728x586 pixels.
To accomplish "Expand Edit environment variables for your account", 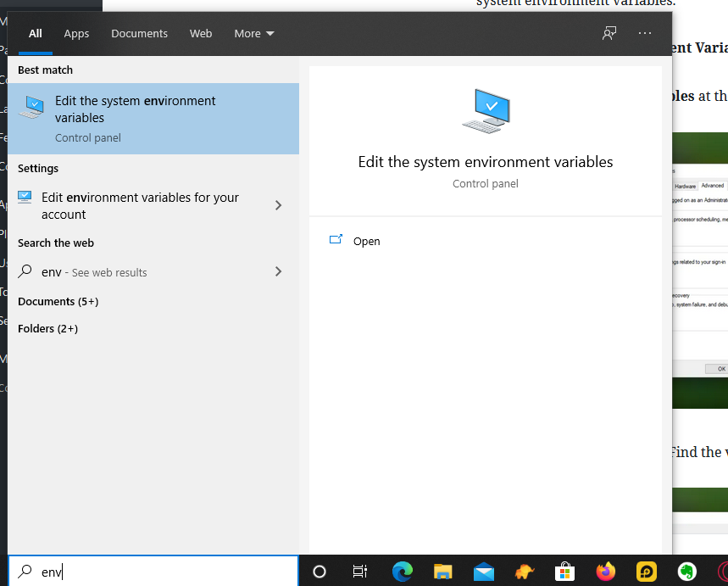I will (x=278, y=205).
